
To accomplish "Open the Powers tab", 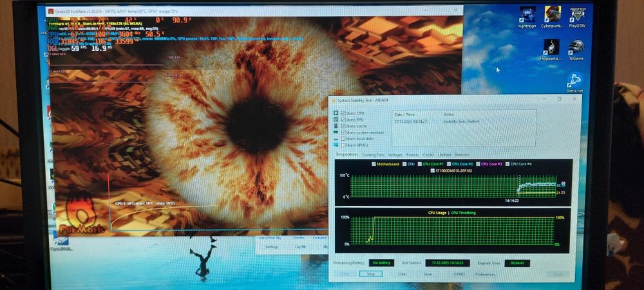I will pos(412,155).
